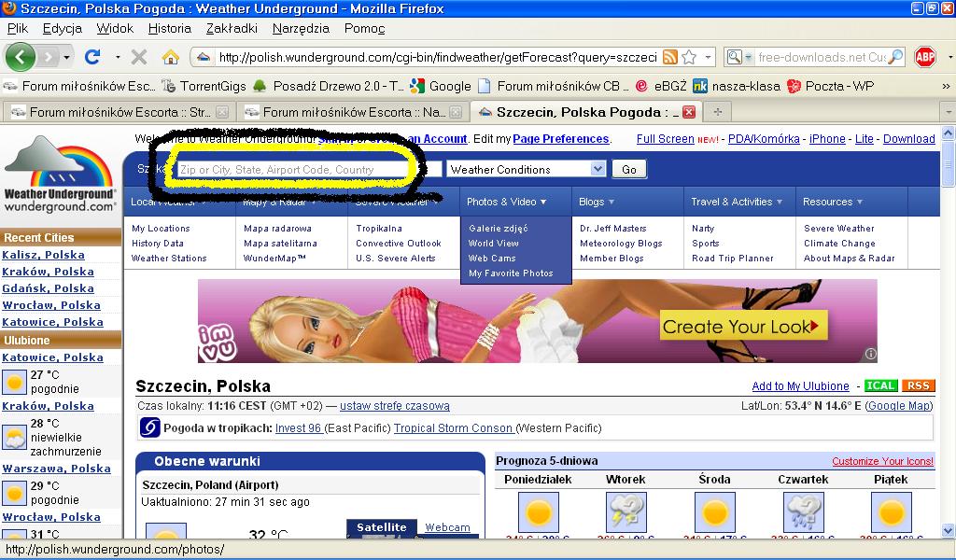The width and height of the screenshot is (956, 560).
Task: Click the RSS feed icon in address bar
Action: coord(669,57)
